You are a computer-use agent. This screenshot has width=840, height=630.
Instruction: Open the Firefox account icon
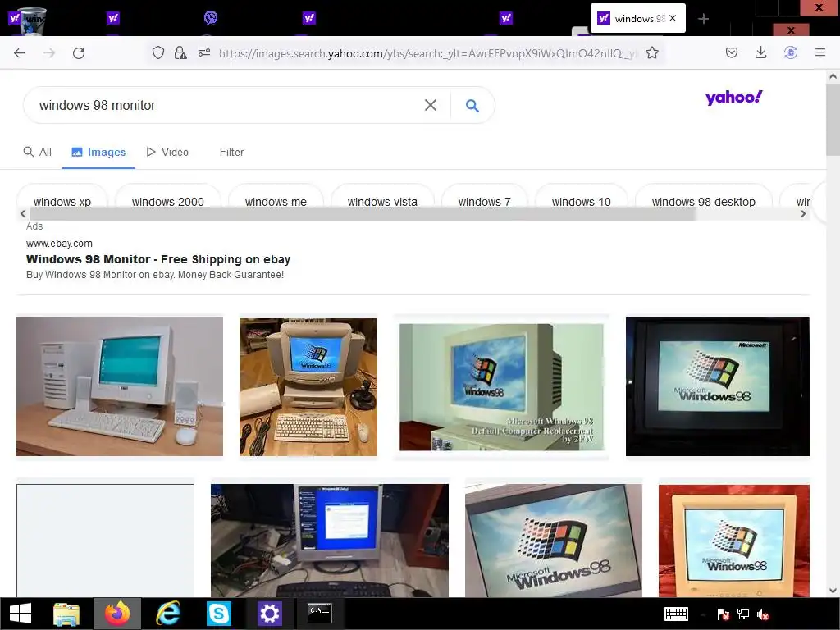791,52
